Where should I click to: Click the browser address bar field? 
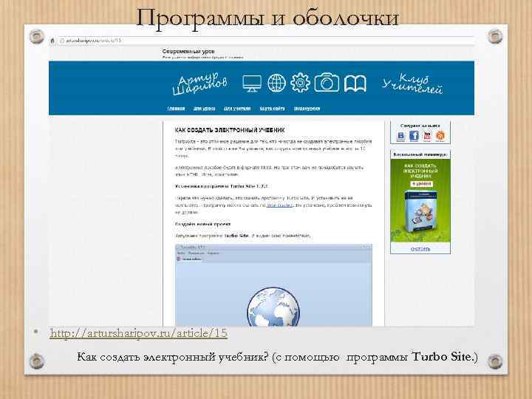(266, 41)
